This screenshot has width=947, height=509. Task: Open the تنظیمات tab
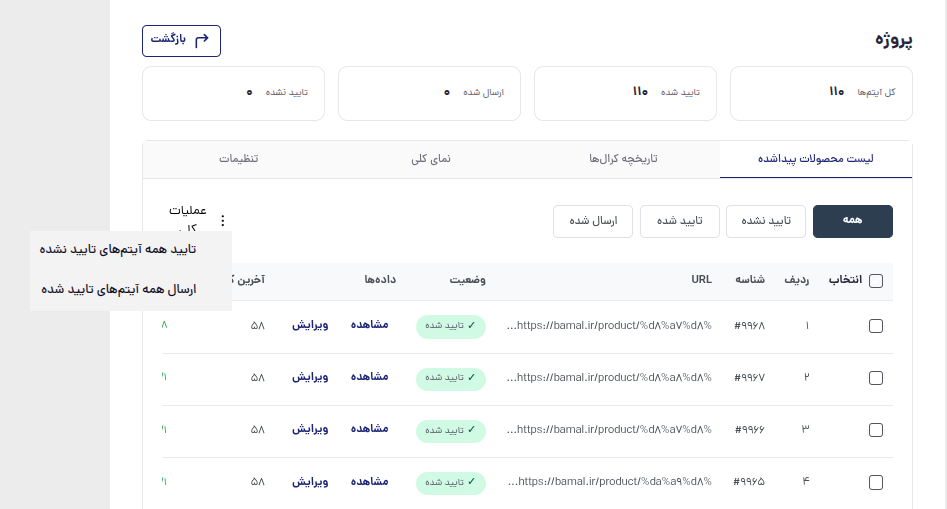239,159
